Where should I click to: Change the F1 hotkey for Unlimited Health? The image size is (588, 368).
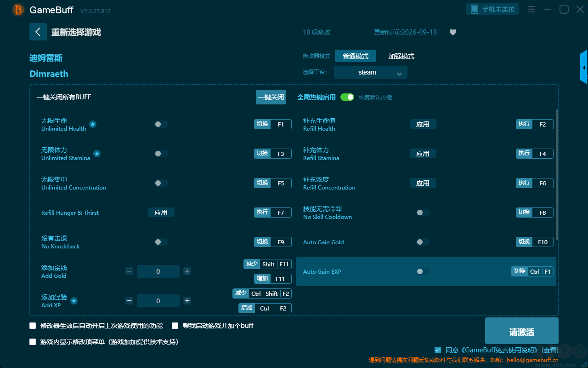click(x=281, y=124)
